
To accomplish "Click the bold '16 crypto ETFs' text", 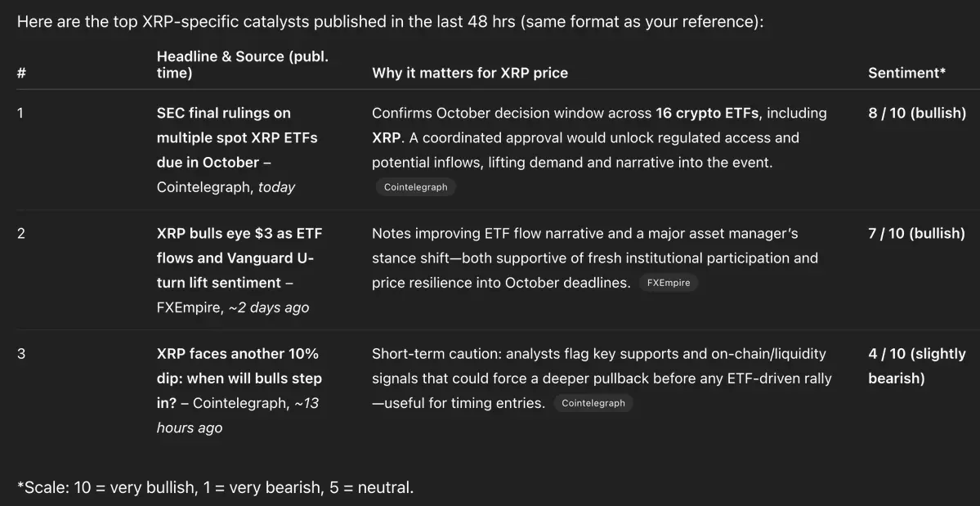I will [x=710, y=113].
